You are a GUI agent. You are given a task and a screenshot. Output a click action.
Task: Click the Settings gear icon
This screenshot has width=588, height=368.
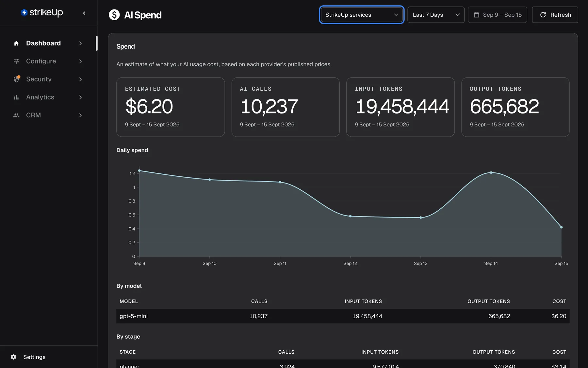tap(13, 357)
